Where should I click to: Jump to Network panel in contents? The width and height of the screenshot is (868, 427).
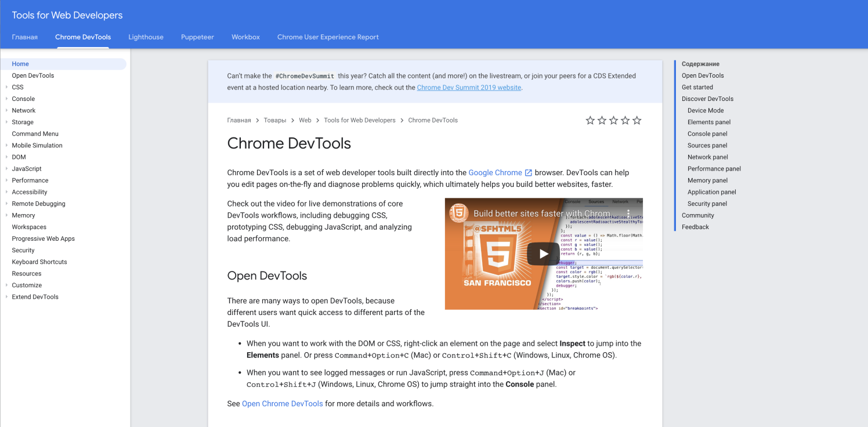click(x=708, y=157)
